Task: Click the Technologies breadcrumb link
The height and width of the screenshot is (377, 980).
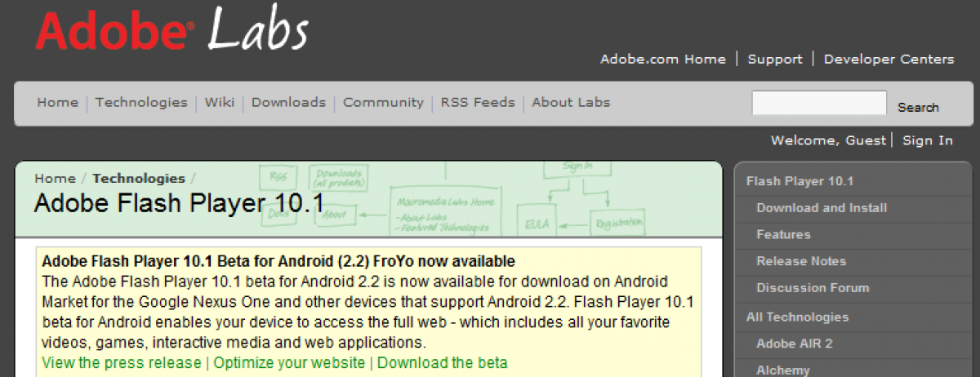Action: coord(139,178)
